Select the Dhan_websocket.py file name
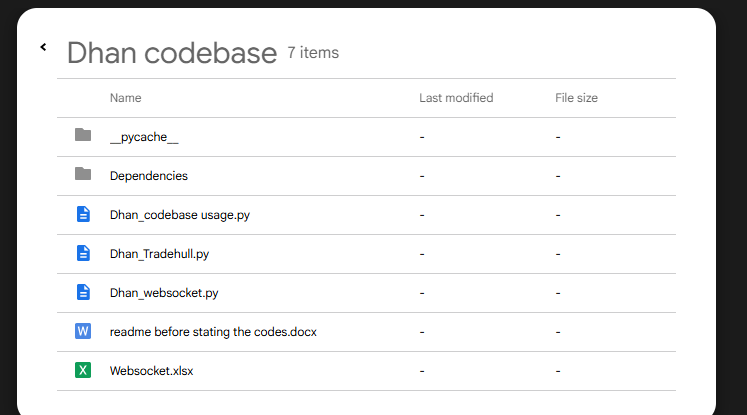Image resolution: width=747 pixels, height=415 pixels. (164, 293)
